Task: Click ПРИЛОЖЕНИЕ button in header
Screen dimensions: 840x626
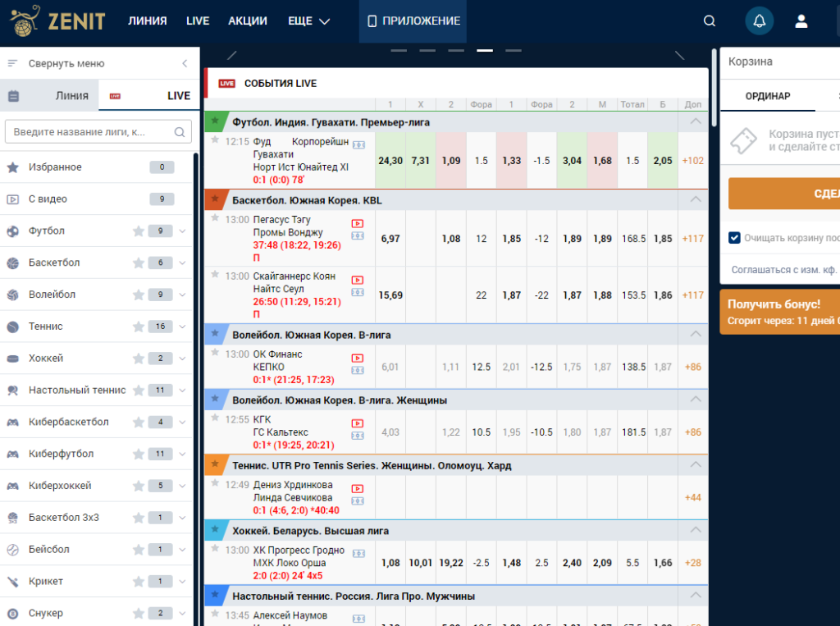Action: pos(413,21)
